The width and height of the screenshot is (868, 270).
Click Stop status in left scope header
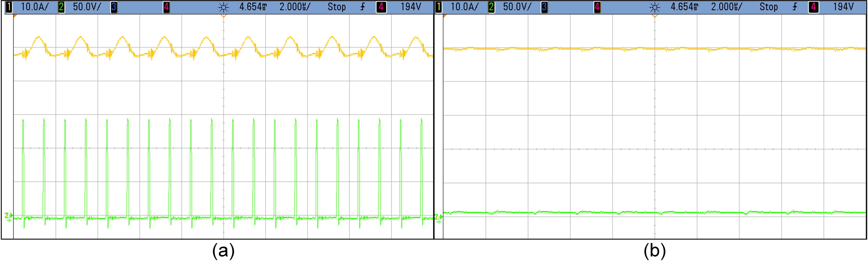(337, 7)
